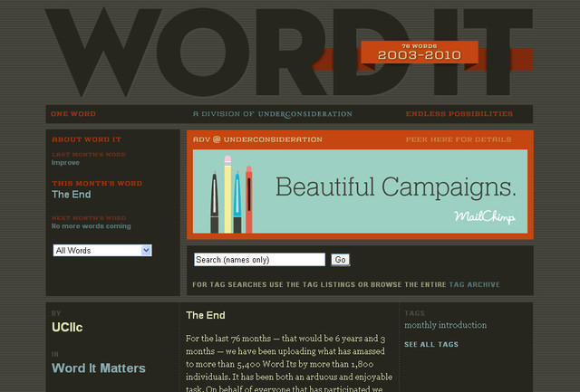Select last month's word Improve

coord(65,163)
